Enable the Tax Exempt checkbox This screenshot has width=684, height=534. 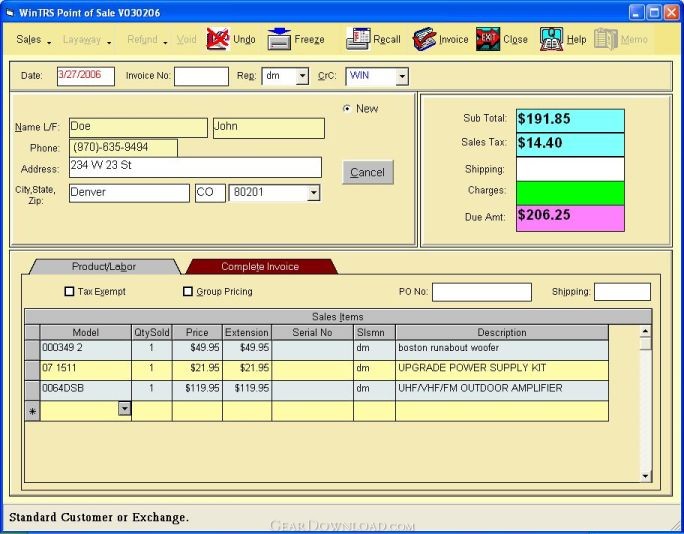coord(70,292)
